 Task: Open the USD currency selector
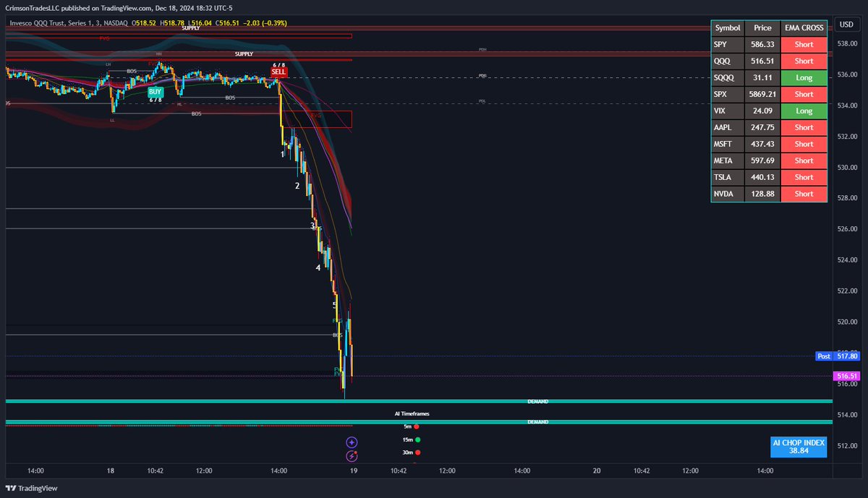[x=845, y=25]
